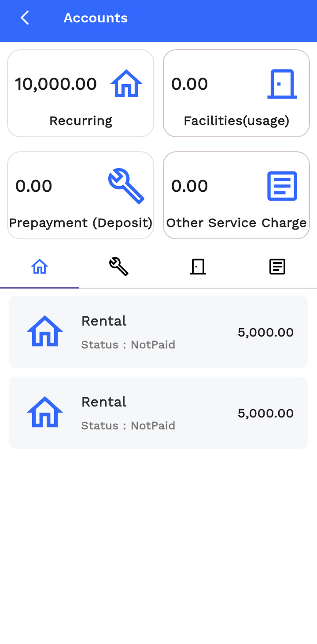
Task: Click the blue house icon on Recurring card
Action: pyautogui.click(x=126, y=84)
